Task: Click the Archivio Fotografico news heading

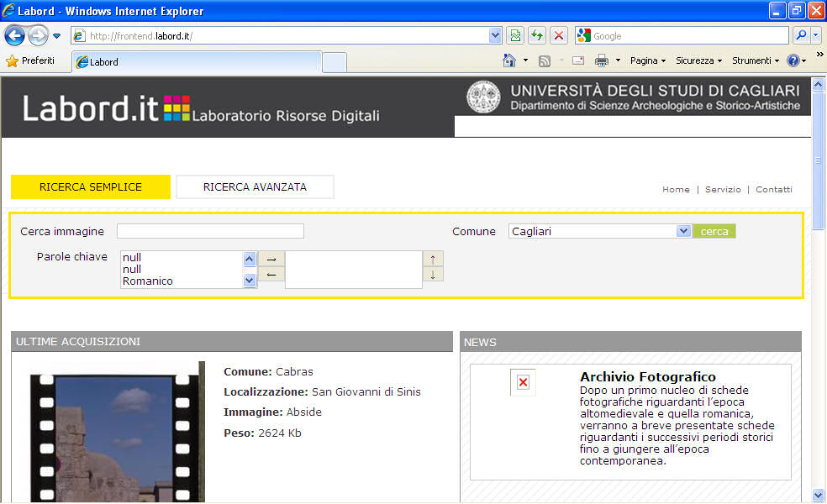Action: coord(648,376)
